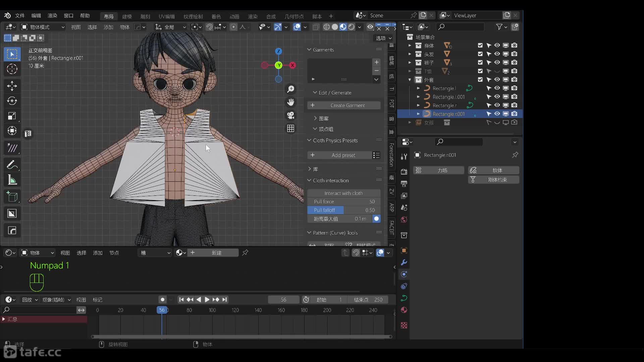
Task: Click the timeline horizontal scrollbar
Action: pyautogui.click(x=241, y=337)
